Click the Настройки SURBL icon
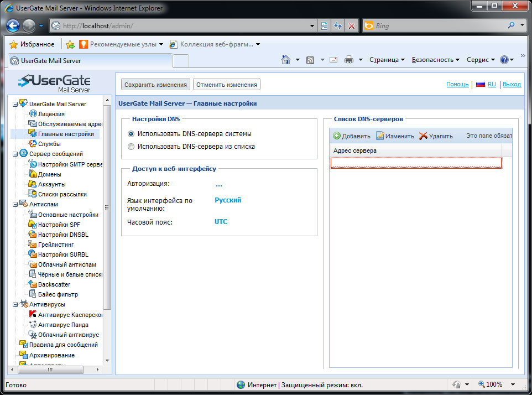This screenshot has height=395, width=532. click(x=33, y=254)
